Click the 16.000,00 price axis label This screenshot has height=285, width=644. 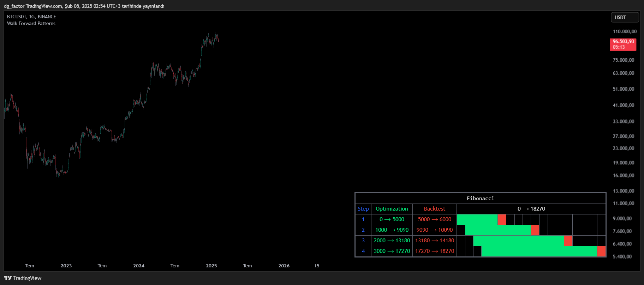click(624, 175)
